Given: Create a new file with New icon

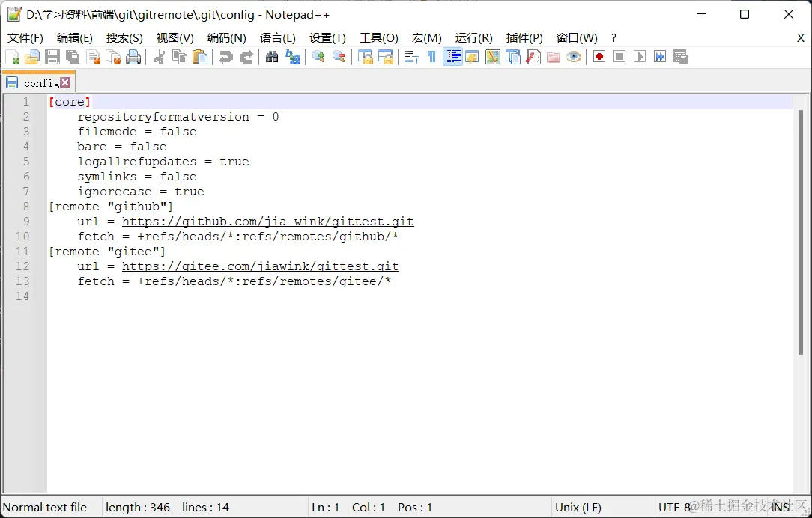Looking at the screenshot, I should pos(12,57).
